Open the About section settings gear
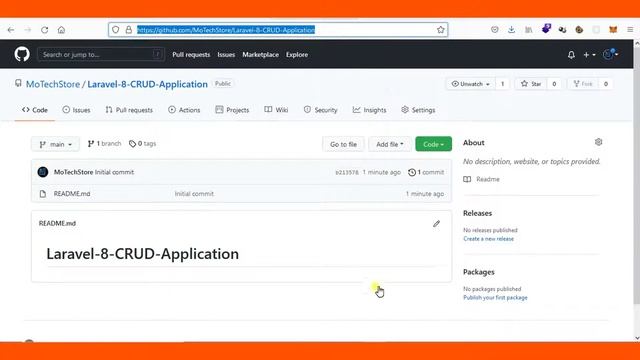 coord(598,142)
